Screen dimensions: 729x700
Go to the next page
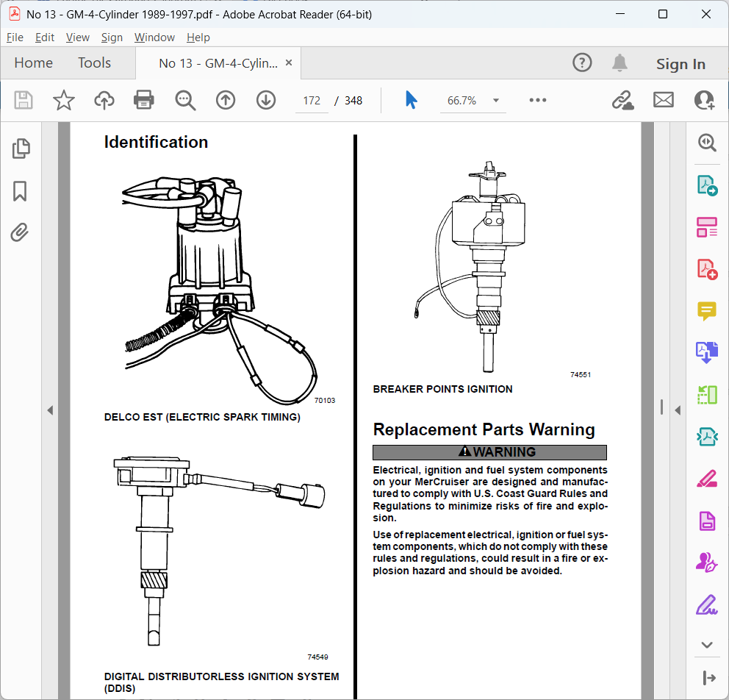(266, 100)
